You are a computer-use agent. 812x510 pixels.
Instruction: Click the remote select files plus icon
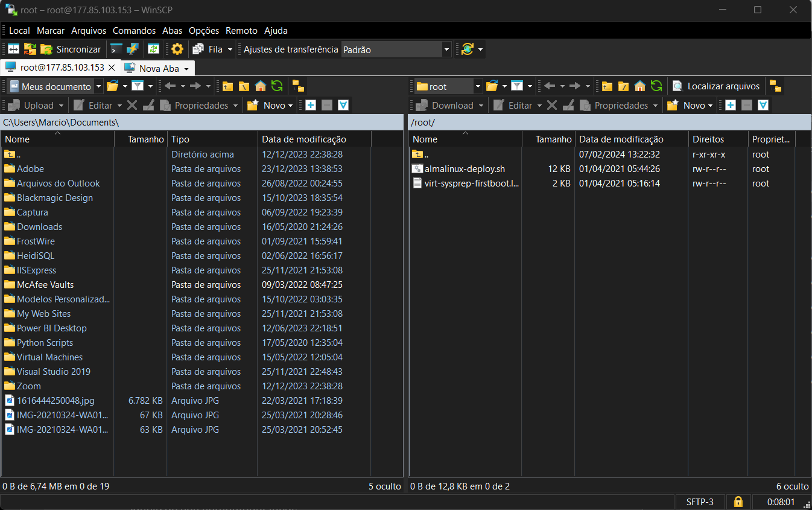(x=731, y=106)
